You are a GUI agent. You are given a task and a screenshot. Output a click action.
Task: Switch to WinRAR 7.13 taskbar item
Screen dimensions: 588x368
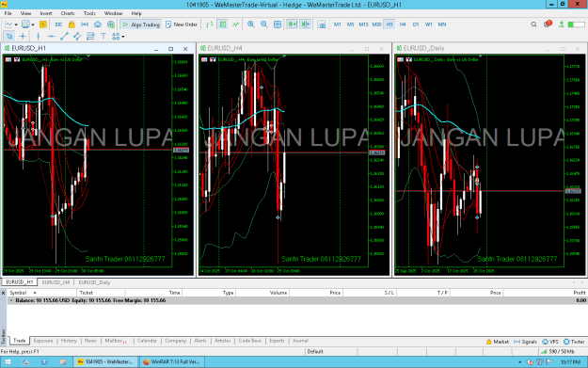tap(172, 362)
